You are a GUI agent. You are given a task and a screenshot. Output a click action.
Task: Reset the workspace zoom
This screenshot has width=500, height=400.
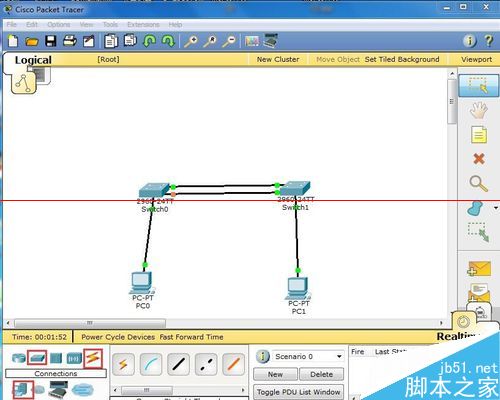pyautogui.click(x=210, y=41)
